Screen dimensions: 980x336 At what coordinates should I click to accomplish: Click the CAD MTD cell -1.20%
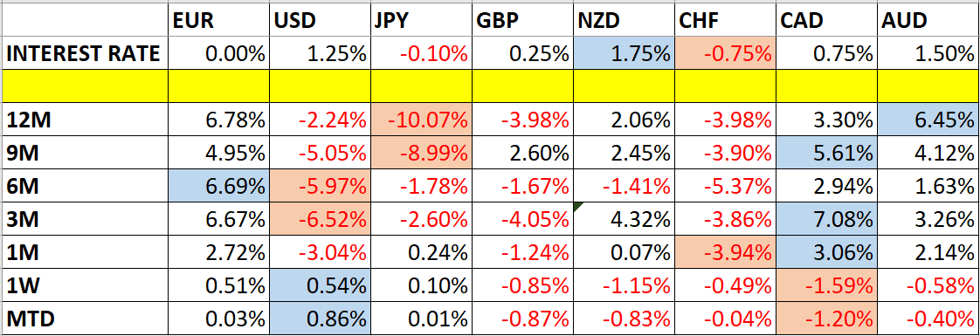click(826, 318)
